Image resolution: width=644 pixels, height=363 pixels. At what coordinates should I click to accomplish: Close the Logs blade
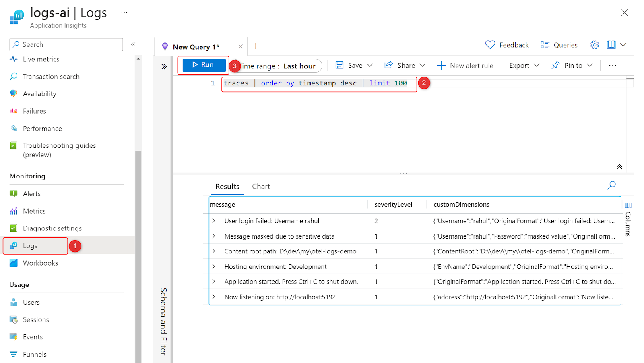coord(625,12)
